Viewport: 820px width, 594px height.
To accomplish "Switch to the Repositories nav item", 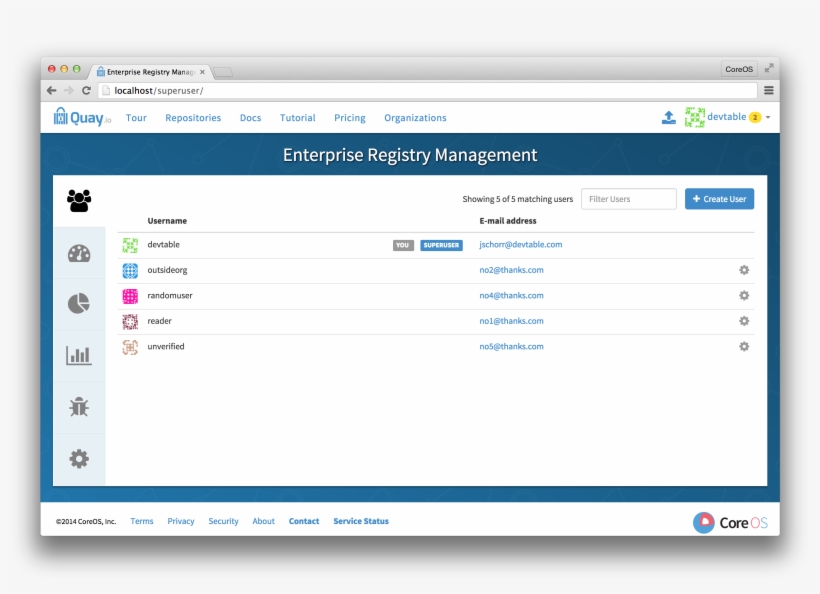I will point(193,118).
